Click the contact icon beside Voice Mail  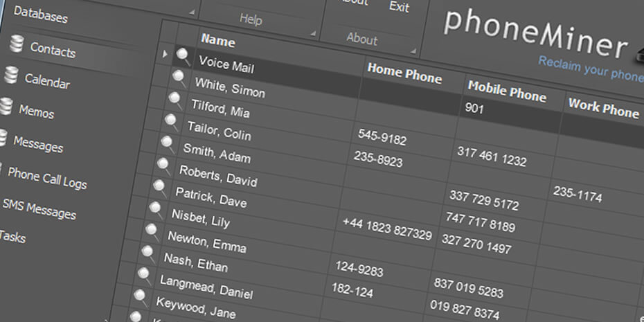[183, 56]
